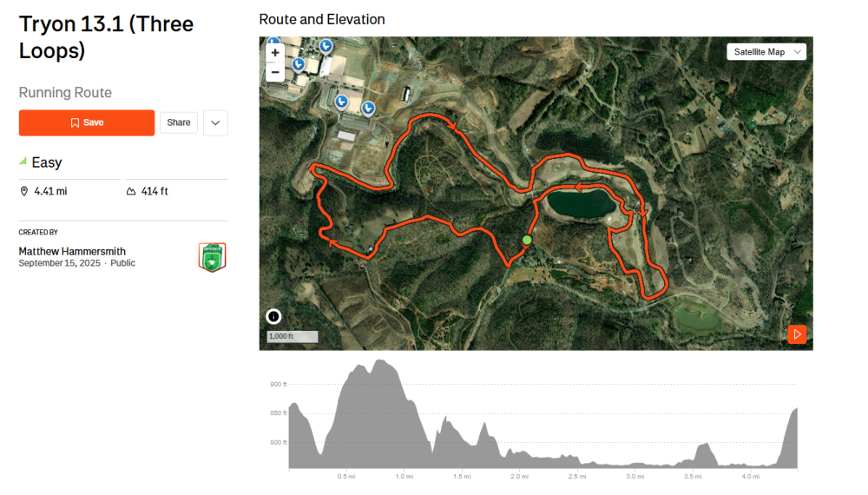
Task: Click the green Easy difficulty icon
Action: [23, 162]
